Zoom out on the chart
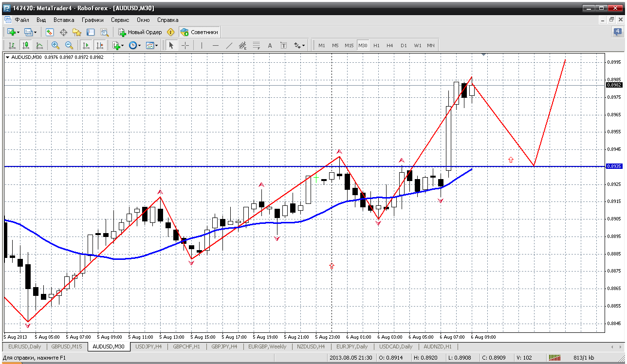627x364 pixels. pos(69,45)
